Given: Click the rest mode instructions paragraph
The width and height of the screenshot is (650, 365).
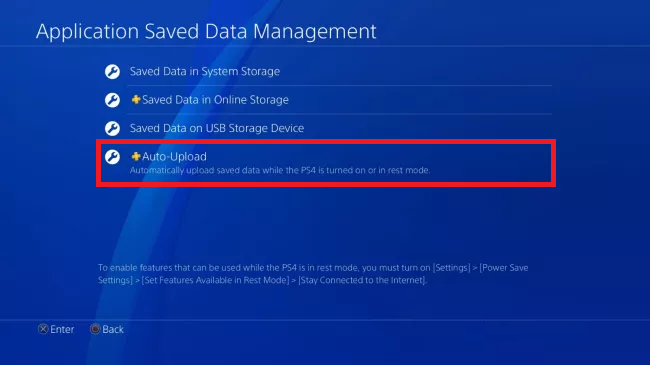Looking at the screenshot, I should (313, 274).
